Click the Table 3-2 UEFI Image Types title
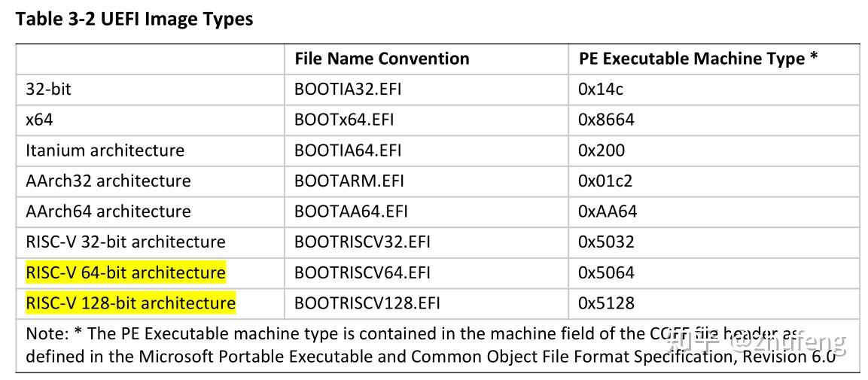Viewport: 868px width, 380px height. coord(134,20)
